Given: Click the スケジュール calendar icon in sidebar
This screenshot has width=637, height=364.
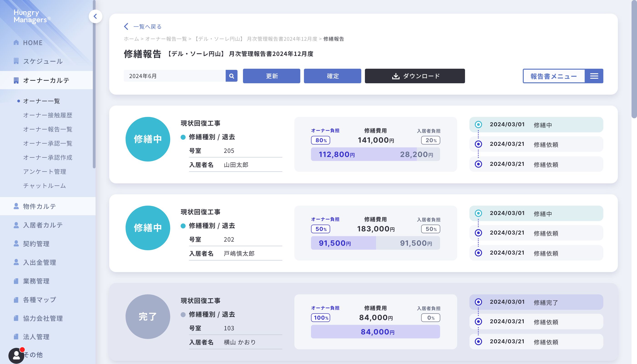Looking at the screenshot, I should click(x=16, y=61).
